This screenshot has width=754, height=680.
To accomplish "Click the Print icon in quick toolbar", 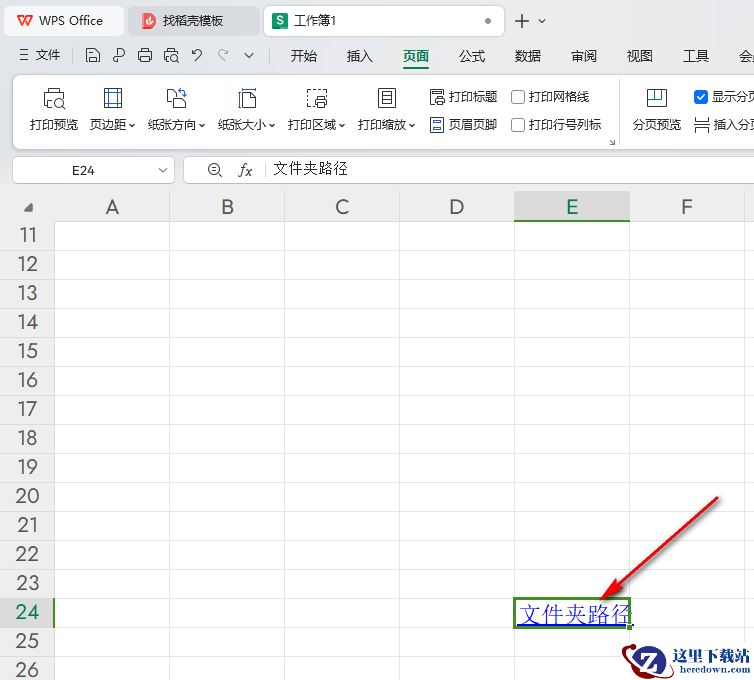I will (x=145, y=56).
